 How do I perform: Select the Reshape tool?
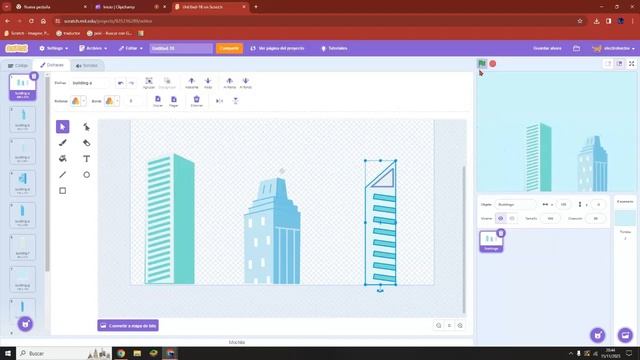click(x=87, y=127)
